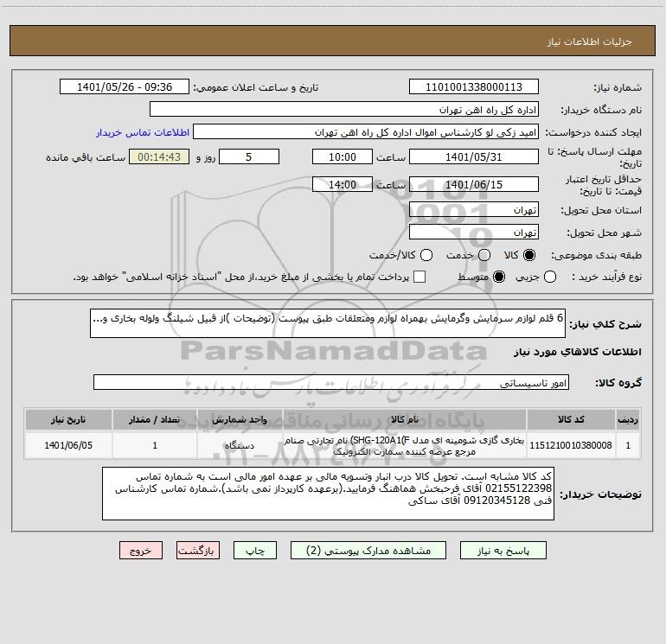666x644 pixels.
Task: Click the deadline time field 10:00
Action: coord(343,156)
